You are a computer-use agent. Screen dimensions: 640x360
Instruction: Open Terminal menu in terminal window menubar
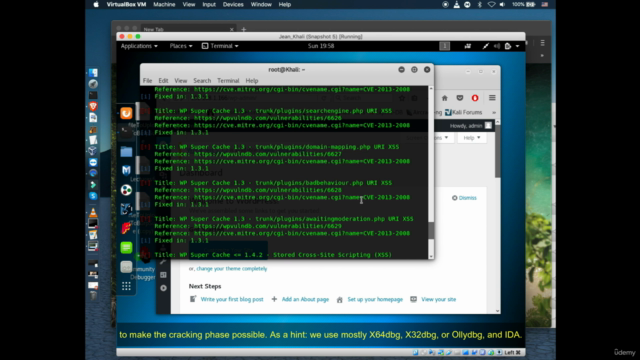228,81
